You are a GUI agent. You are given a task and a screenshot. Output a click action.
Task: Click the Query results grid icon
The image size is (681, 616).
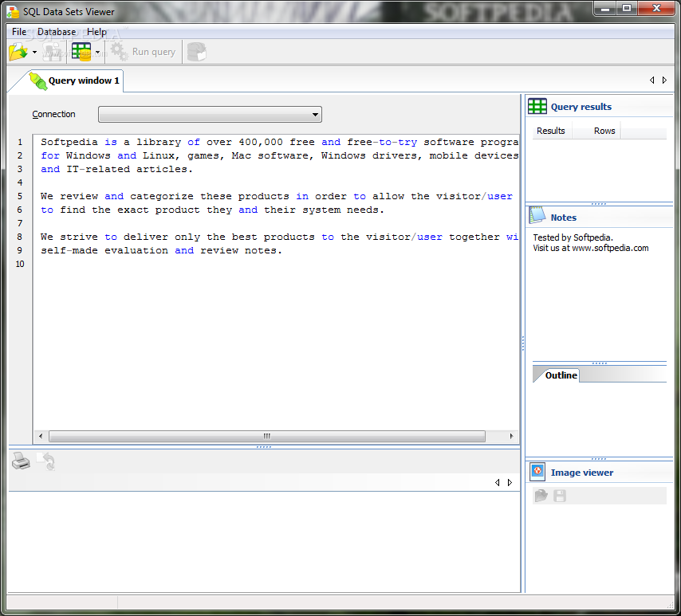[x=537, y=106]
